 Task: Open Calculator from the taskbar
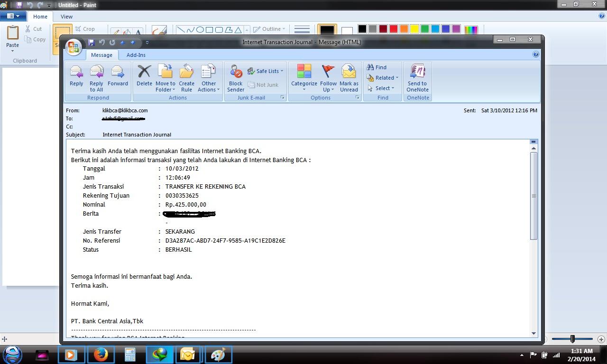[130, 355]
